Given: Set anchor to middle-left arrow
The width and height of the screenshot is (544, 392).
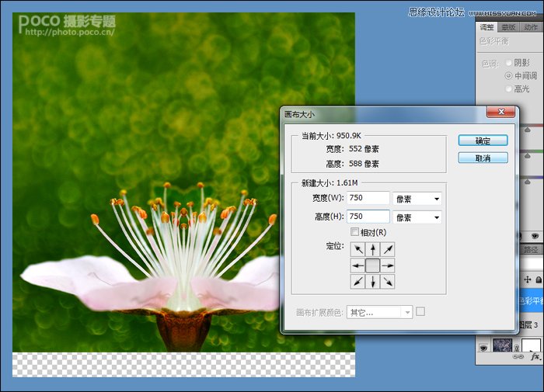Looking at the screenshot, I should pos(357,265).
